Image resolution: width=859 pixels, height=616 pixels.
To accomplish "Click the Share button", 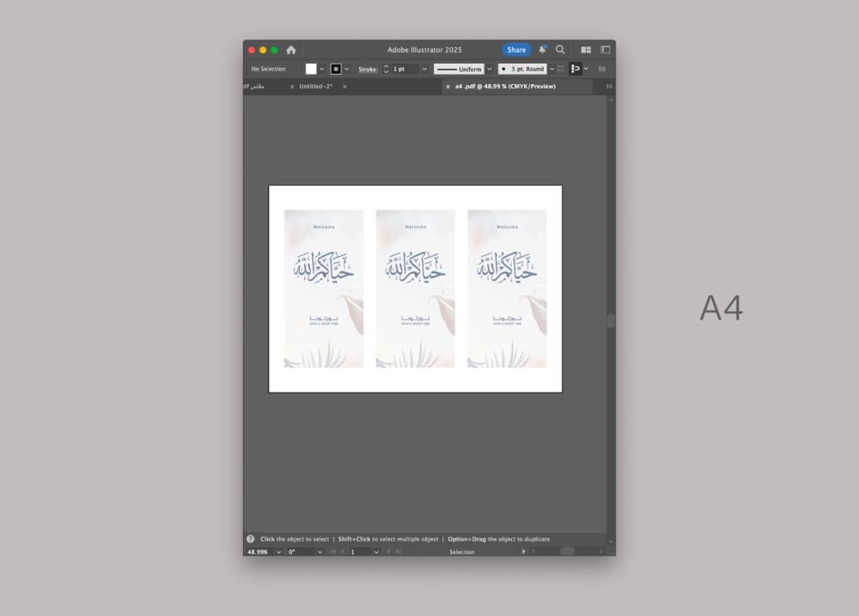I will [x=516, y=50].
